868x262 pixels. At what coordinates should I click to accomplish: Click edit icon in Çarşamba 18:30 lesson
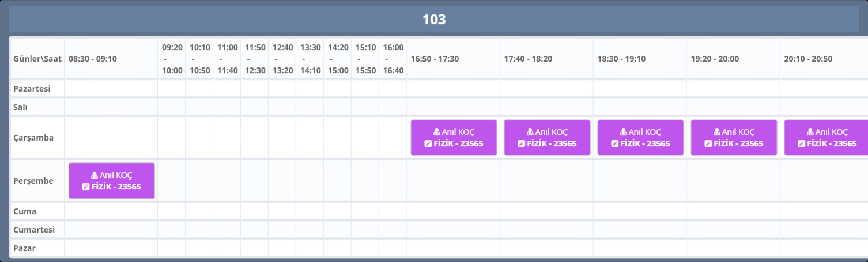click(x=614, y=143)
